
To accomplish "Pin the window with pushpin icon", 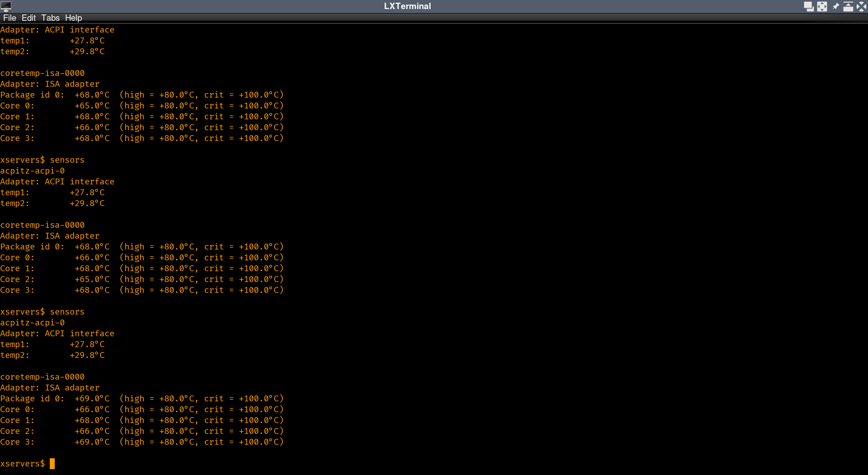I will 835,6.
